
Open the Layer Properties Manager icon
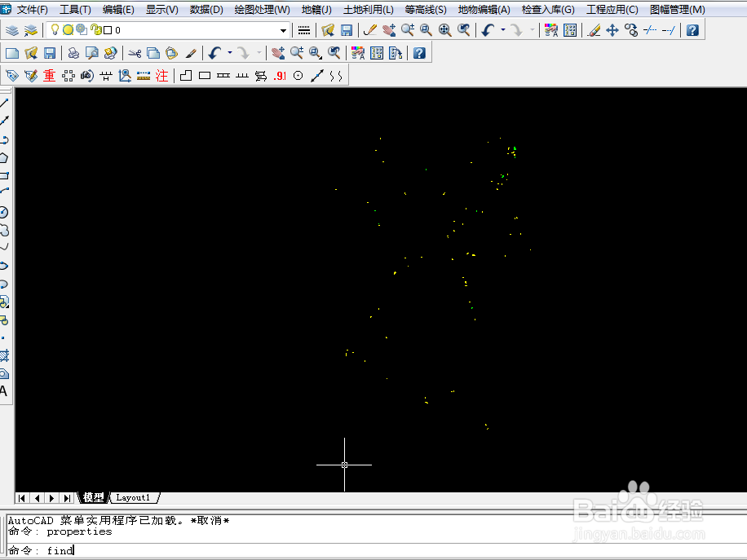coord(12,30)
